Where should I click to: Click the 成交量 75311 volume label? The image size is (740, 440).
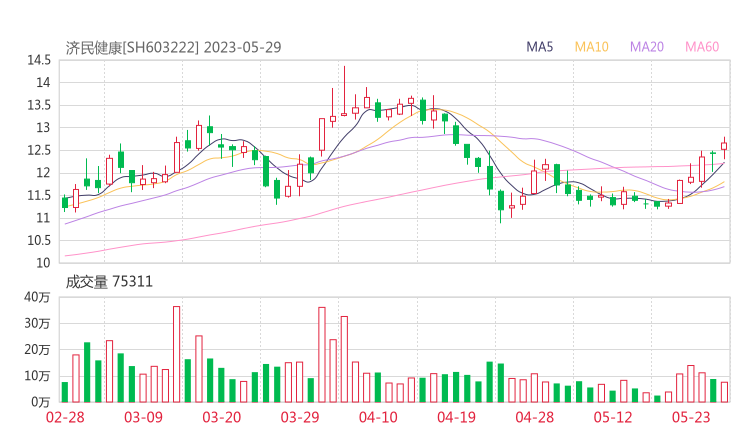109,282
